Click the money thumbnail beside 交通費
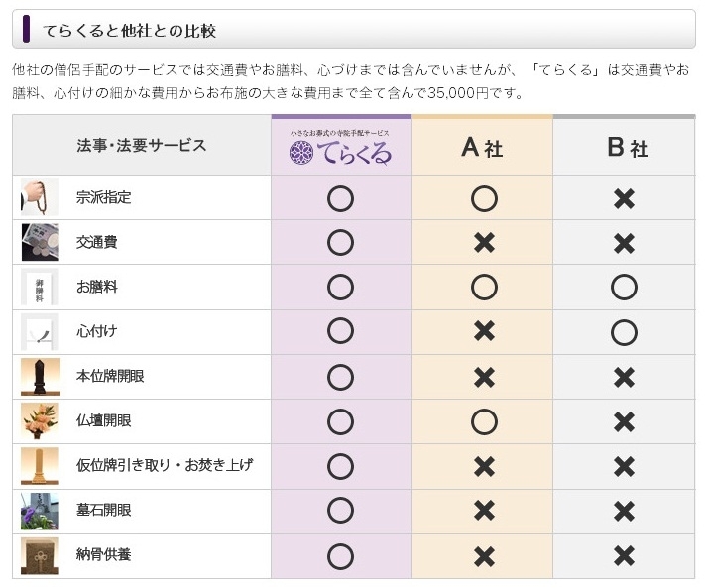This screenshot has width=705, height=588. tap(40, 242)
